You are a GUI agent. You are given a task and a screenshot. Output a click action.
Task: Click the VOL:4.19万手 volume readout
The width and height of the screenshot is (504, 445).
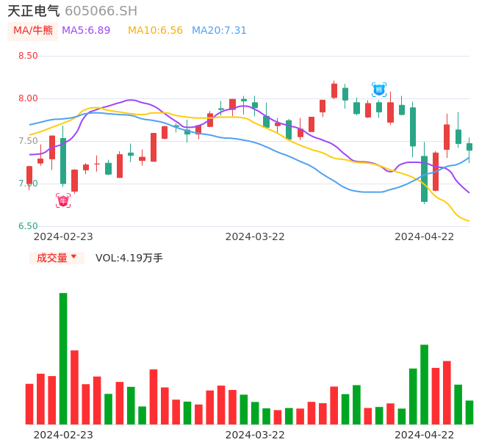(x=129, y=258)
